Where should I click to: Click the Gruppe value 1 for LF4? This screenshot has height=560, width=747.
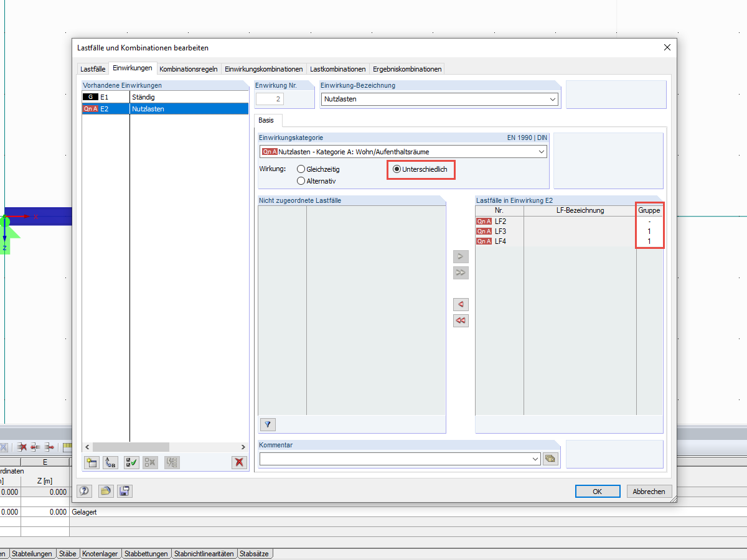pyautogui.click(x=649, y=241)
